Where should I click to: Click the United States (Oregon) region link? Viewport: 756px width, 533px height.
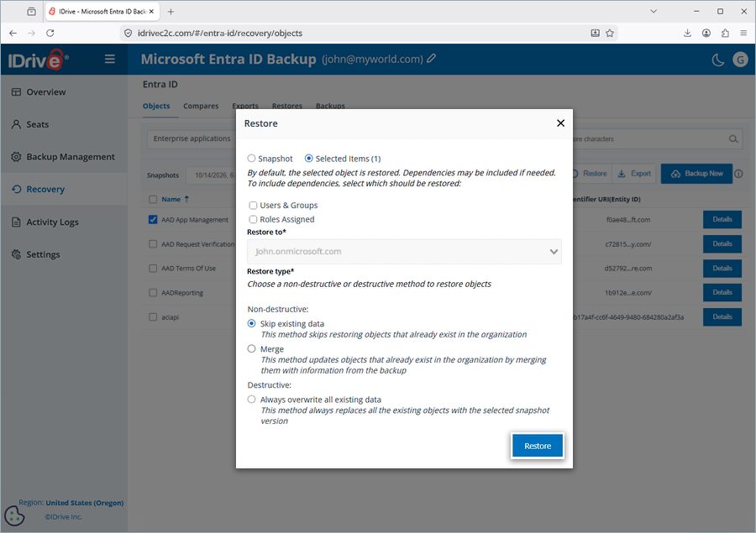click(x=84, y=503)
